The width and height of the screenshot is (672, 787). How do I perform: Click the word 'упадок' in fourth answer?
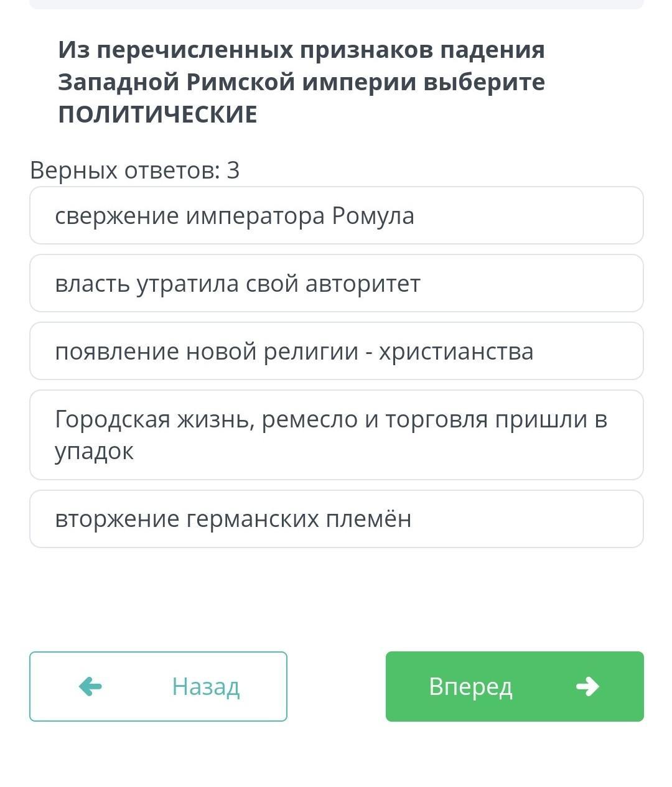coord(94,451)
